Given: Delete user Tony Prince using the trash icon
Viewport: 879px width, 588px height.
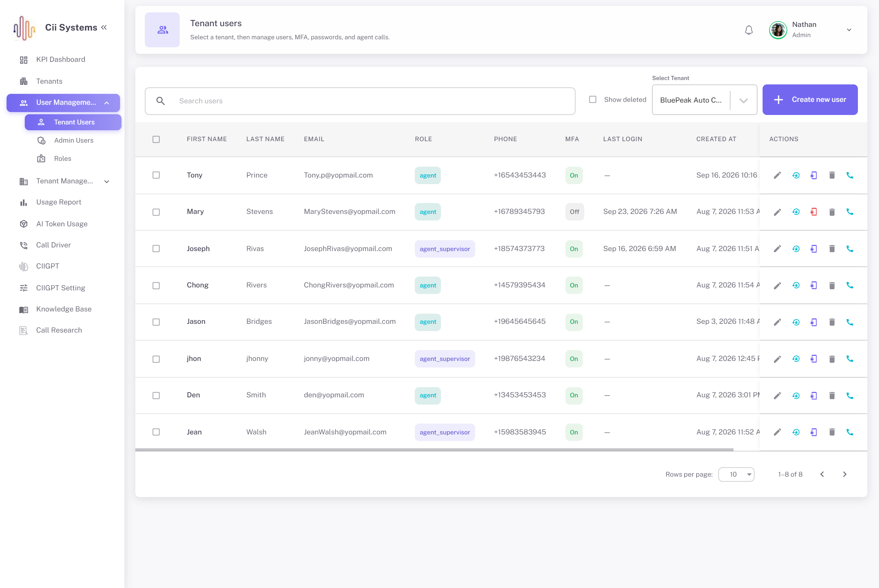Looking at the screenshot, I should coord(832,175).
